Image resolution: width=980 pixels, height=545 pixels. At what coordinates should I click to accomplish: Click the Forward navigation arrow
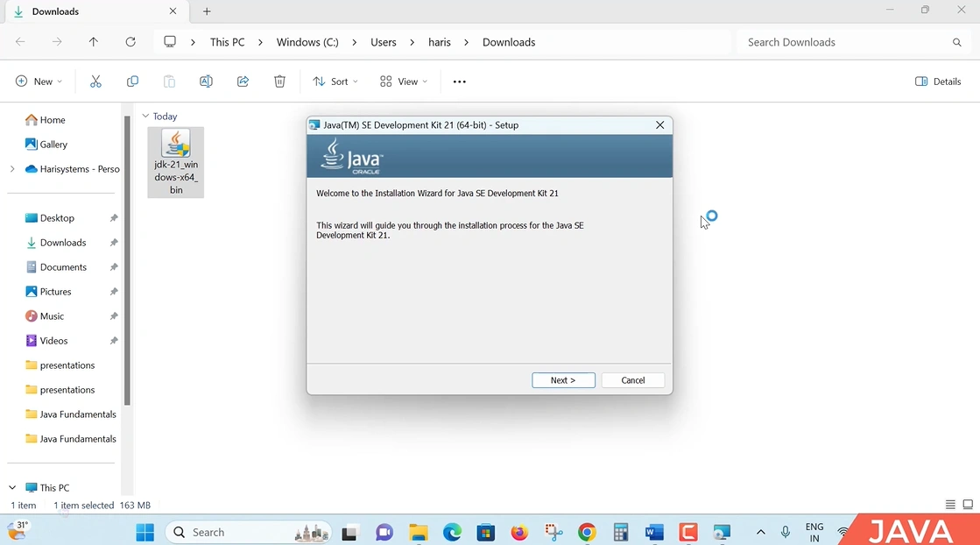[57, 42]
